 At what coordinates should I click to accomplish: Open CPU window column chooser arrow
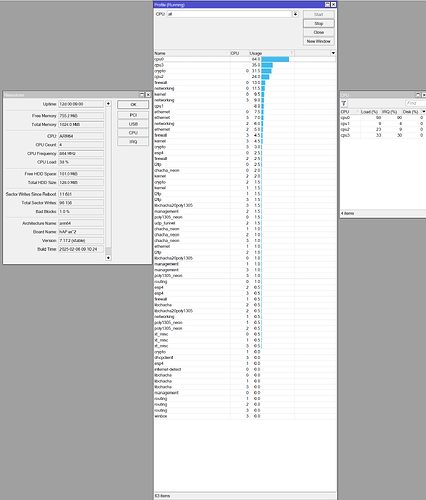pyautogui.click(x=424, y=112)
